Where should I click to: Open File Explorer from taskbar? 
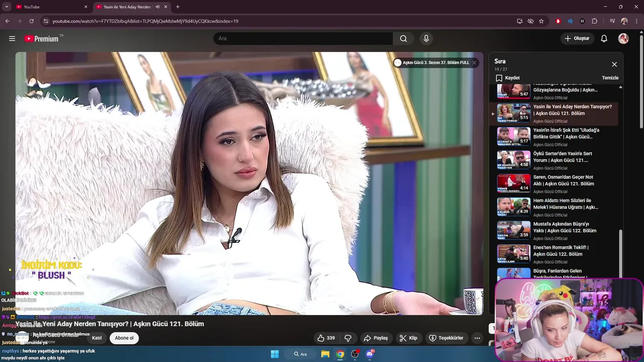pyautogui.click(x=326, y=354)
